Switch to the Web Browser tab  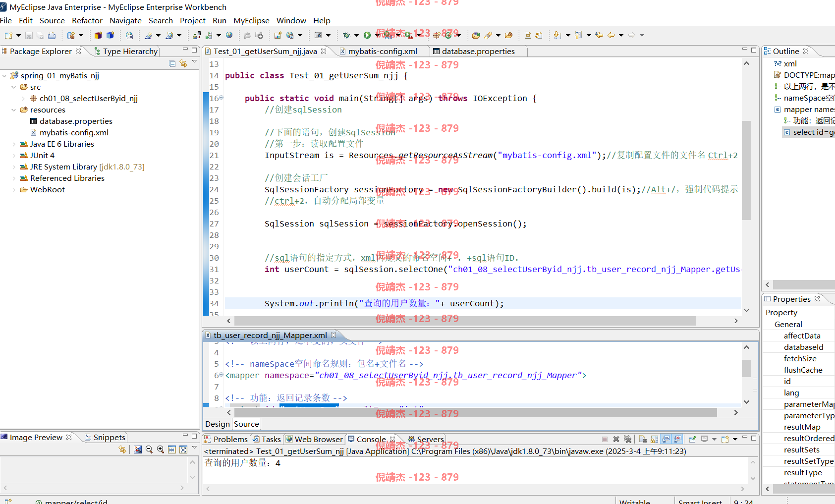point(314,439)
